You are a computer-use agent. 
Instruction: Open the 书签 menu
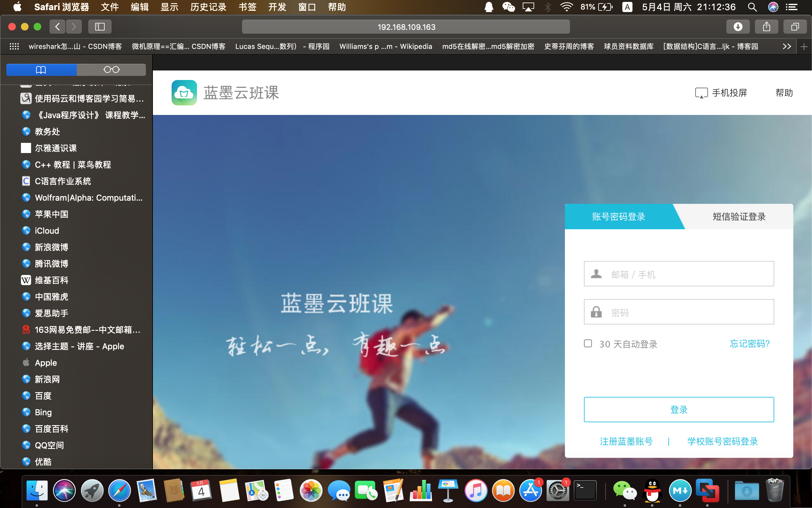point(248,7)
